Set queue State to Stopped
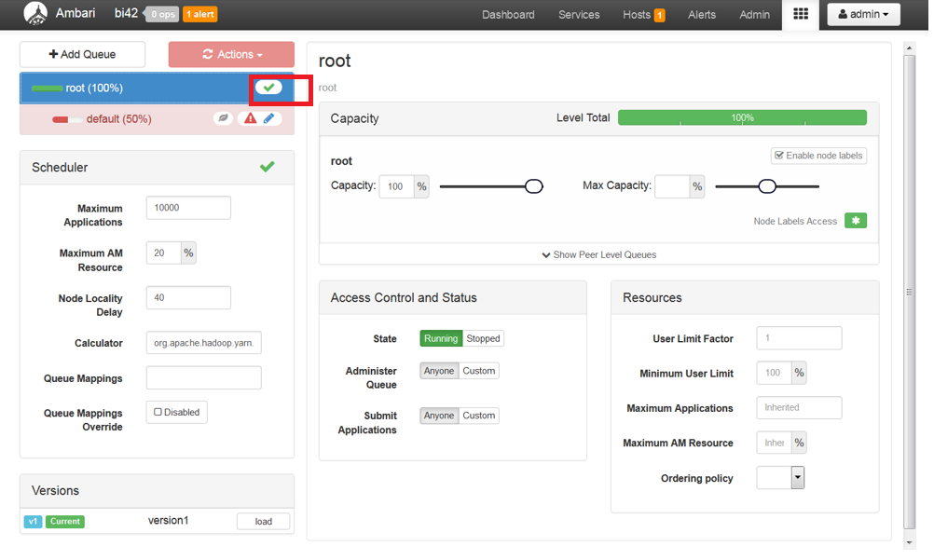Screen dimensions: 934x560 (x=484, y=337)
